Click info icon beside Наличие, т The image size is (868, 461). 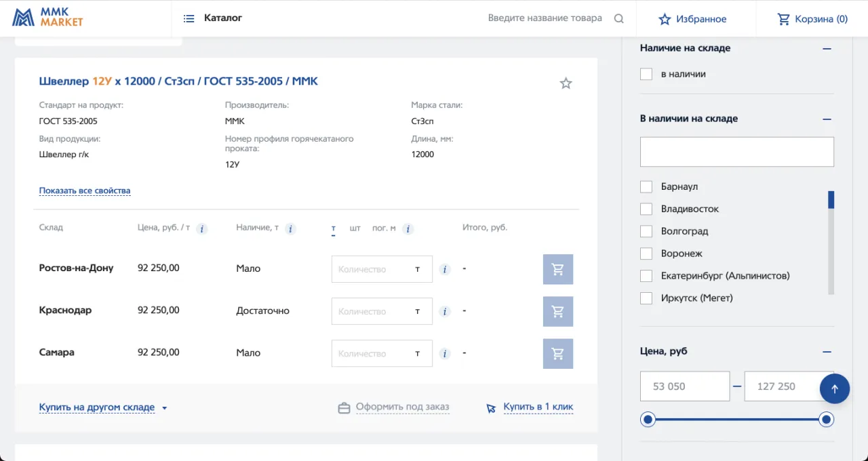(290, 229)
